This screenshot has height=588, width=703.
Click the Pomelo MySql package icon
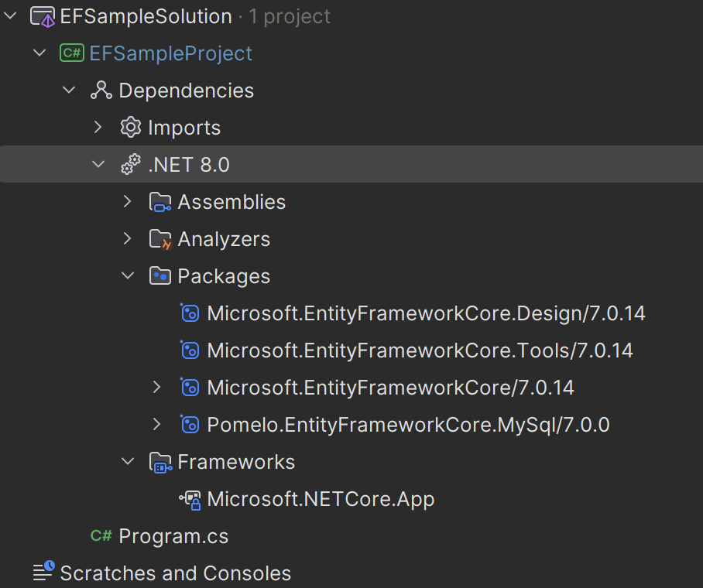tap(190, 425)
